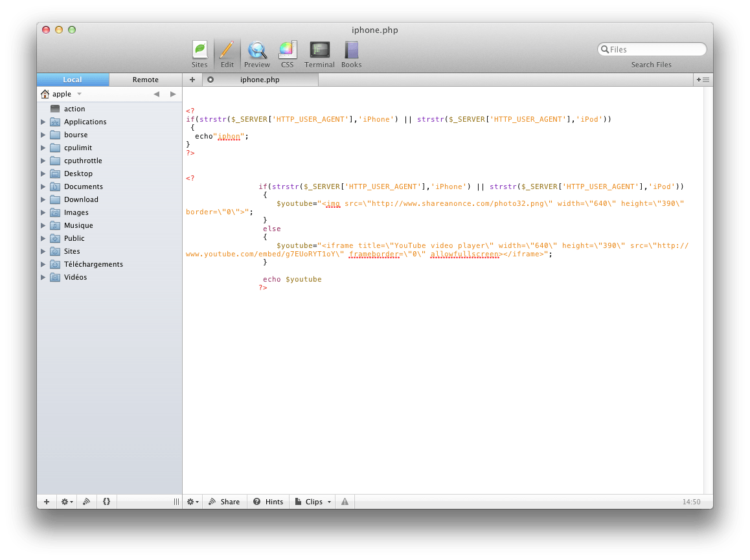Navigate forward in file browser
750x560 pixels.
pos(173,95)
